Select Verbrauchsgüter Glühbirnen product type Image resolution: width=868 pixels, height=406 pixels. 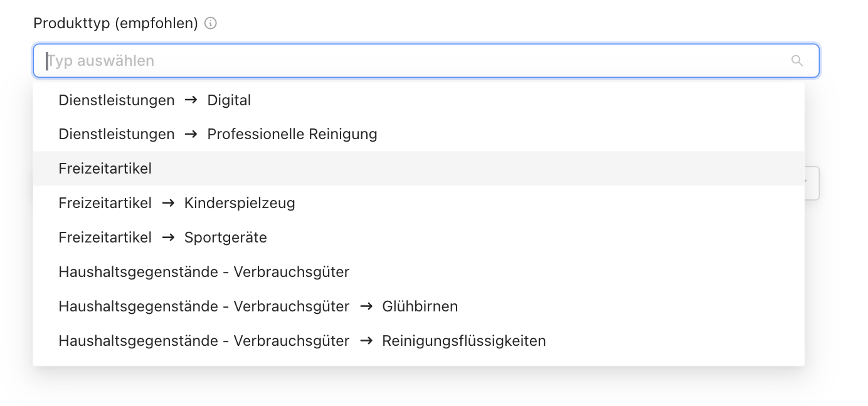click(x=419, y=306)
